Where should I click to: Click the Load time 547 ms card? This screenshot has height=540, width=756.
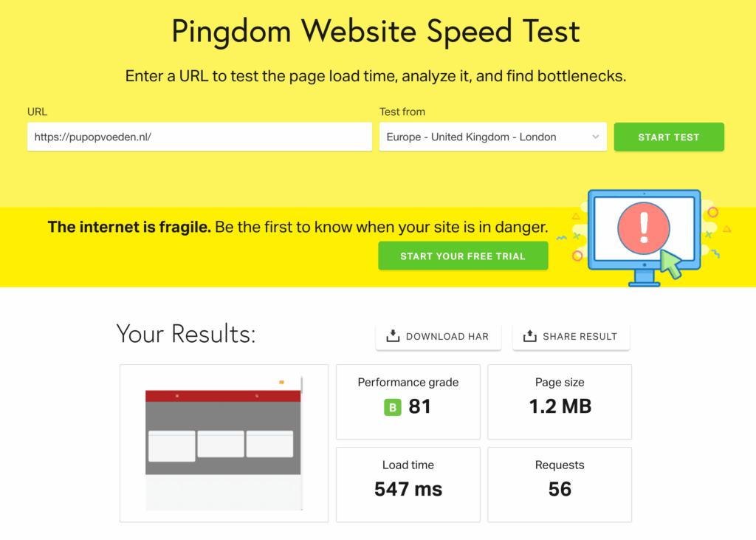pyautogui.click(x=408, y=484)
